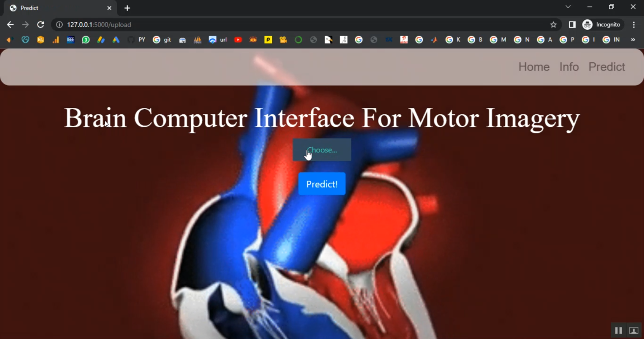Expand the hidden bookmarks overflow chevron
This screenshot has height=339, width=644.
pos(633,40)
